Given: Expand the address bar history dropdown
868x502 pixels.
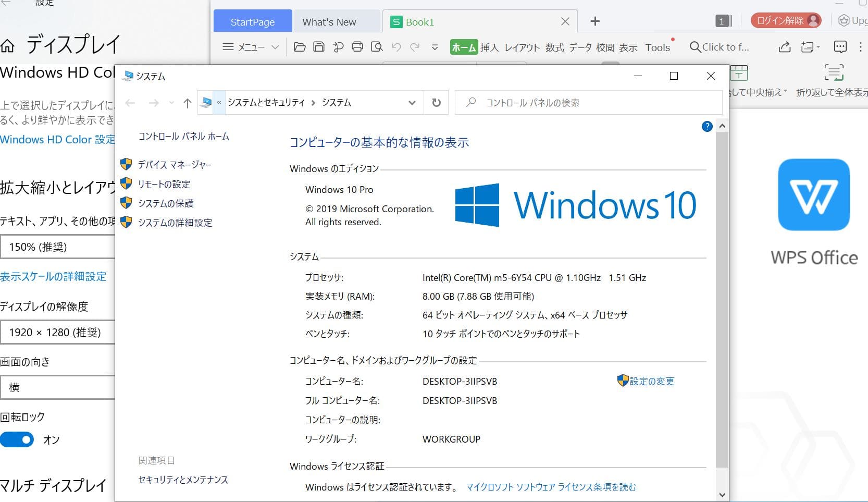Looking at the screenshot, I should (x=412, y=103).
